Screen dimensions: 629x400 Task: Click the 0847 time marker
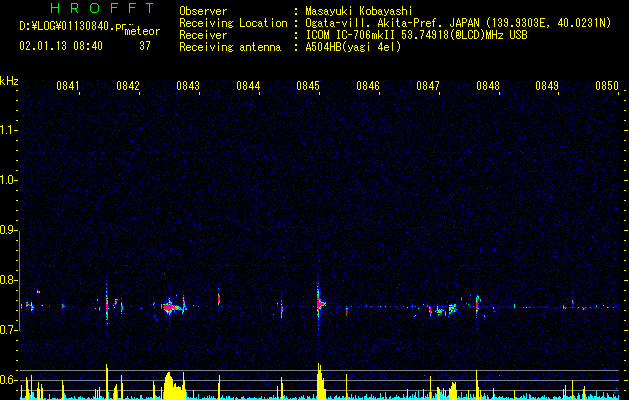tap(428, 86)
